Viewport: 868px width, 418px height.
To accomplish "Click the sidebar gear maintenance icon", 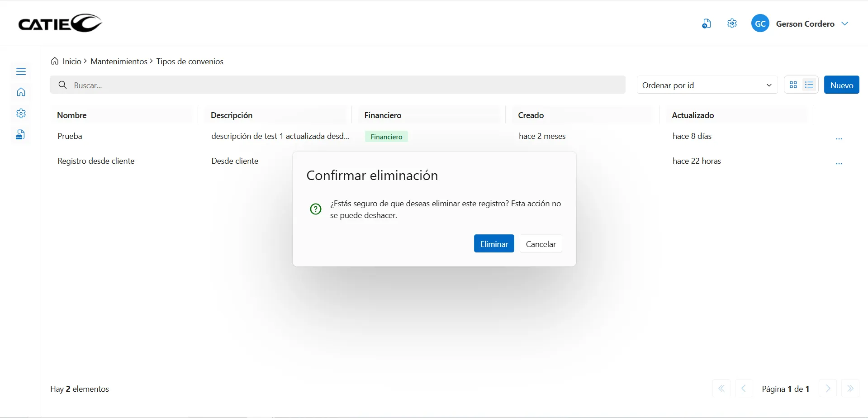I will point(21,114).
